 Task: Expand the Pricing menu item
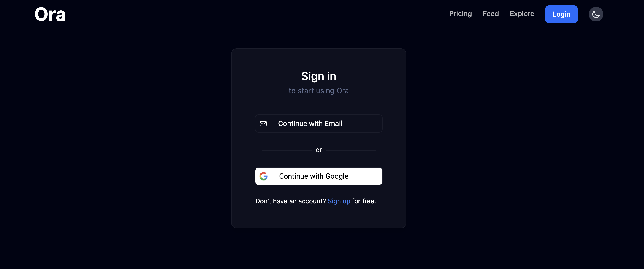(x=460, y=14)
